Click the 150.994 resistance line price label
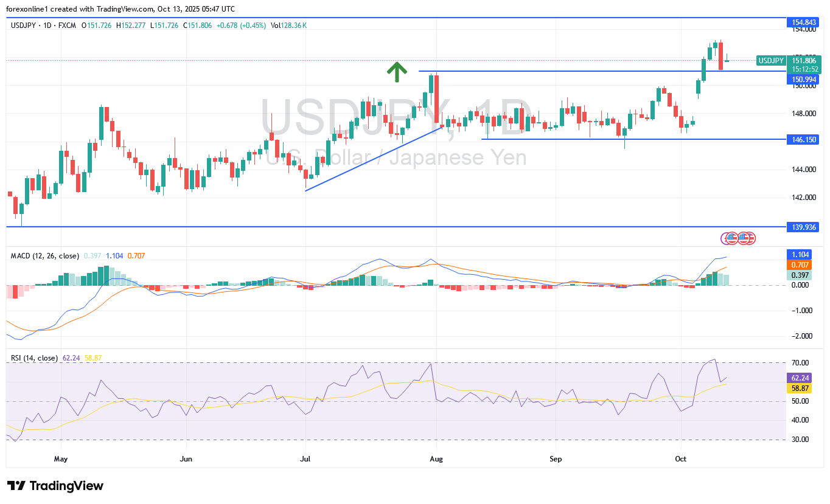Screen dimensions: 830x504 coord(804,79)
